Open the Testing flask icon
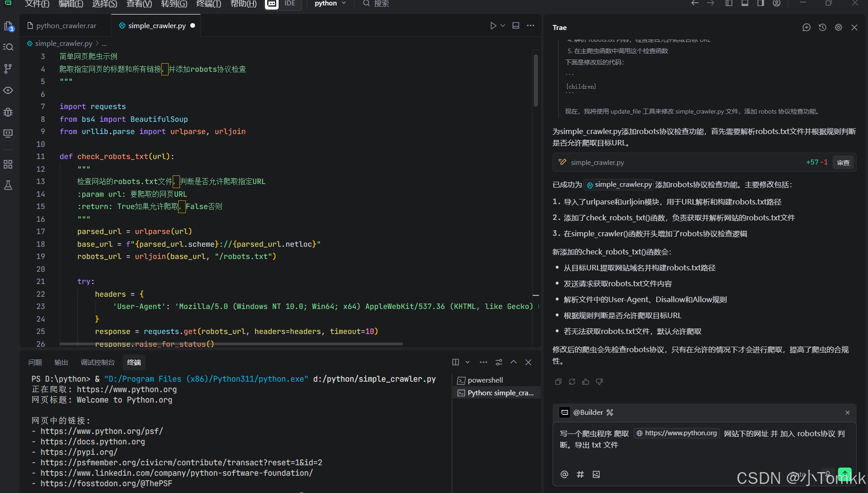 (8, 185)
